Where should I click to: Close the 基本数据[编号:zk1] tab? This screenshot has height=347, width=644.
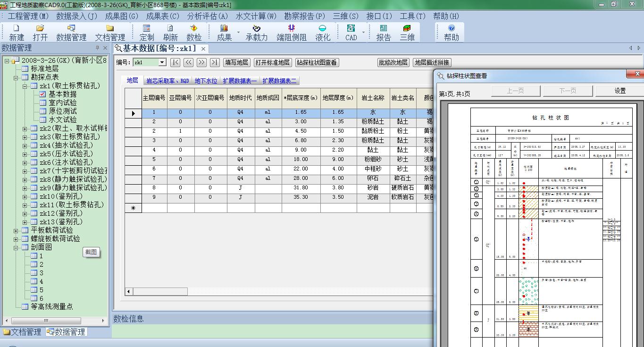point(203,49)
